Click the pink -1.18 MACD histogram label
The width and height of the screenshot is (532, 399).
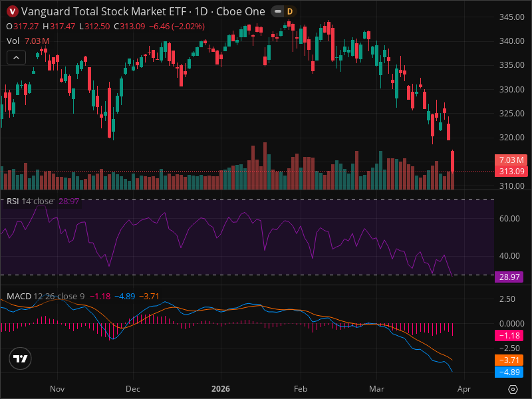coord(509,336)
